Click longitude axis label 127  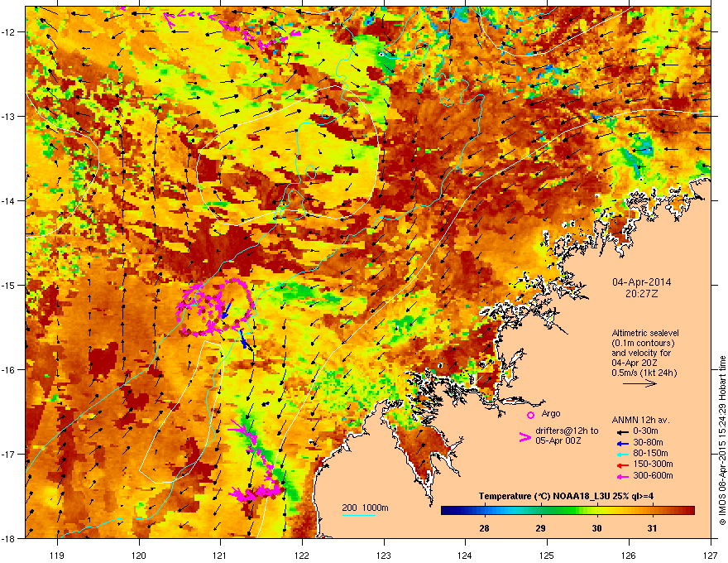click(x=711, y=555)
